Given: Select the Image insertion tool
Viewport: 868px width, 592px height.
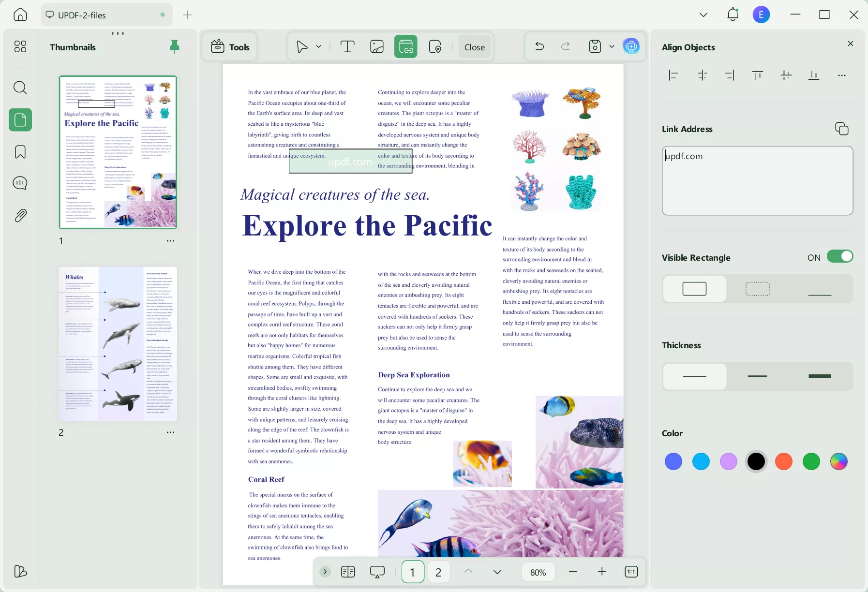Looking at the screenshot, I should (376, 46).
